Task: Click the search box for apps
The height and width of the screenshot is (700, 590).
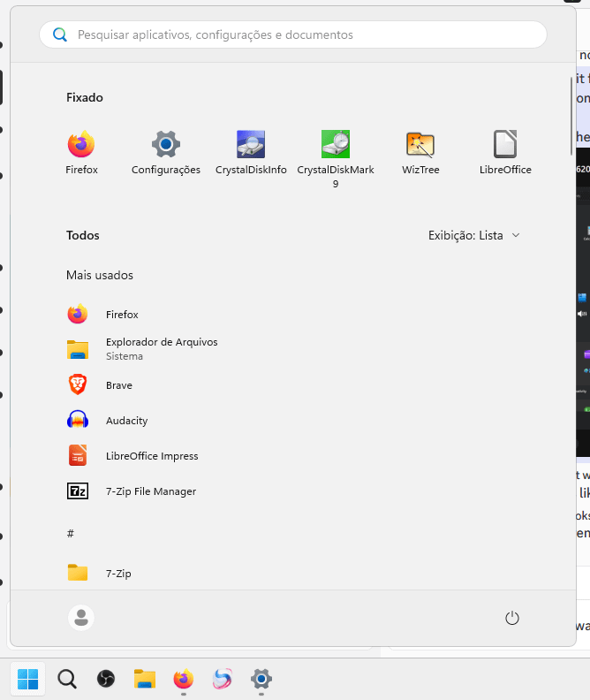Action: point(293,34)
